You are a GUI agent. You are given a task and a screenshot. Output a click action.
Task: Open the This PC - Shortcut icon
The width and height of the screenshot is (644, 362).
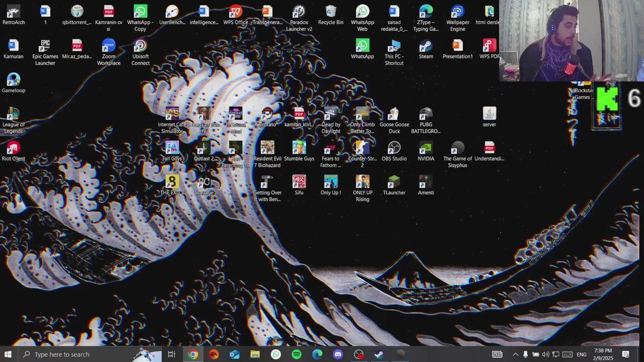tap(394, 52)
